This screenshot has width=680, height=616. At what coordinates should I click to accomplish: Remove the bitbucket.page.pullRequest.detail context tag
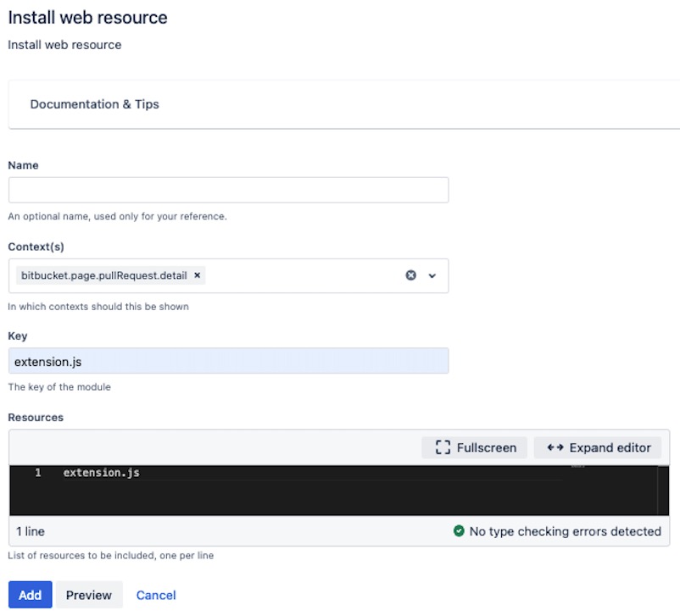click(x=197, y=275)
